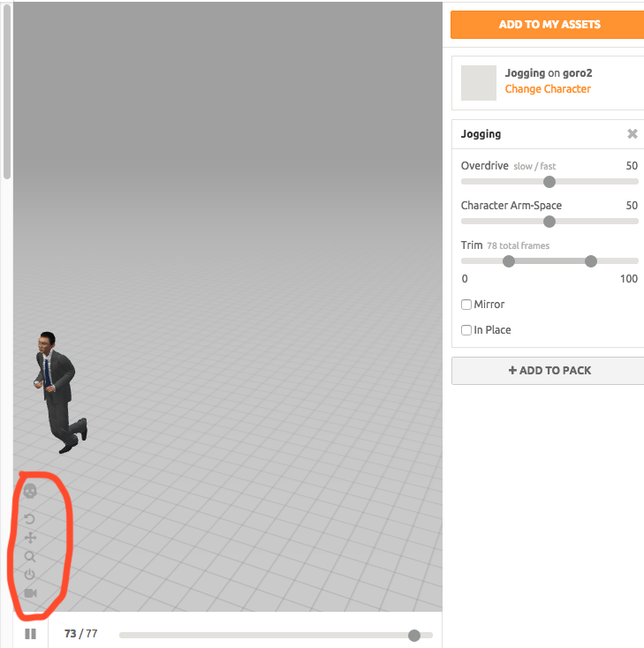This screenshot has height=648, width=644.
Task: Remove the Jogging animation with X
Action: click(632, 134)
